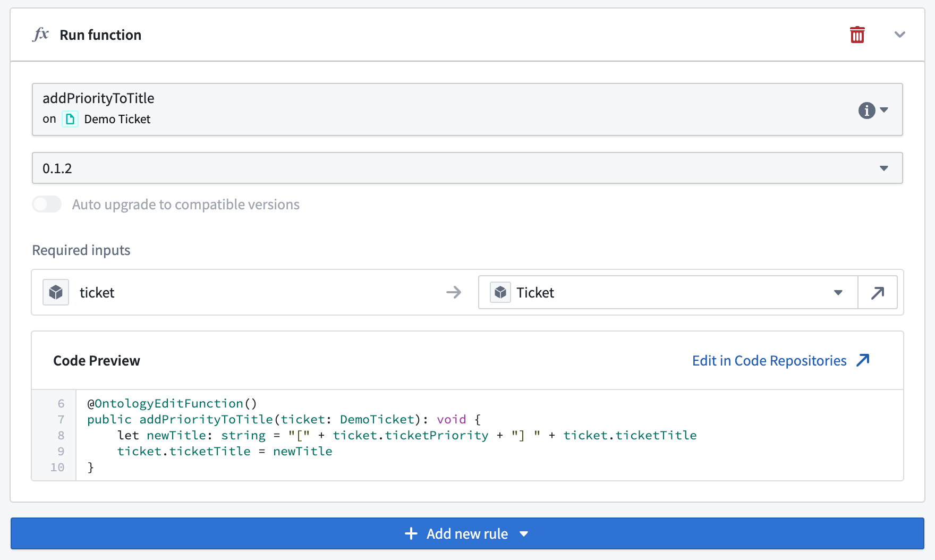The width and height of the screenshot is (935, 560).
Task: Click Edit in Code Repositories link
Action: [769, 361]
